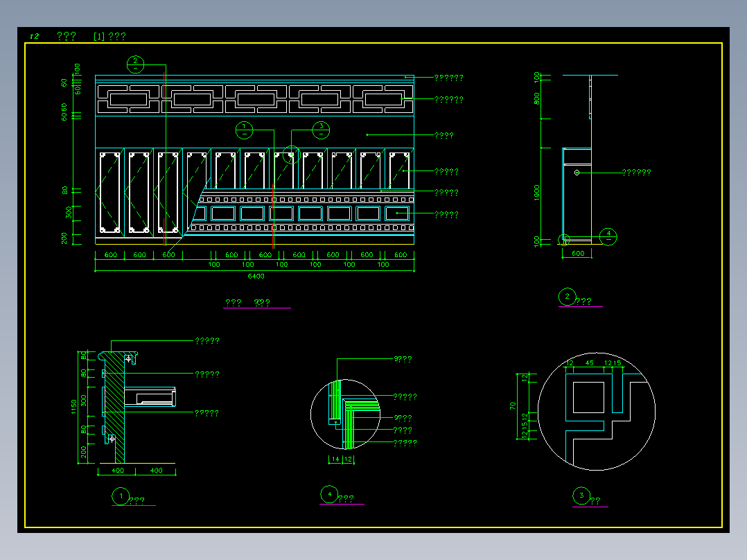The width and height of the screenshot is (747, 560).
Task: Click the 800 dimension in the side section
Action: [x=537, y=98]
